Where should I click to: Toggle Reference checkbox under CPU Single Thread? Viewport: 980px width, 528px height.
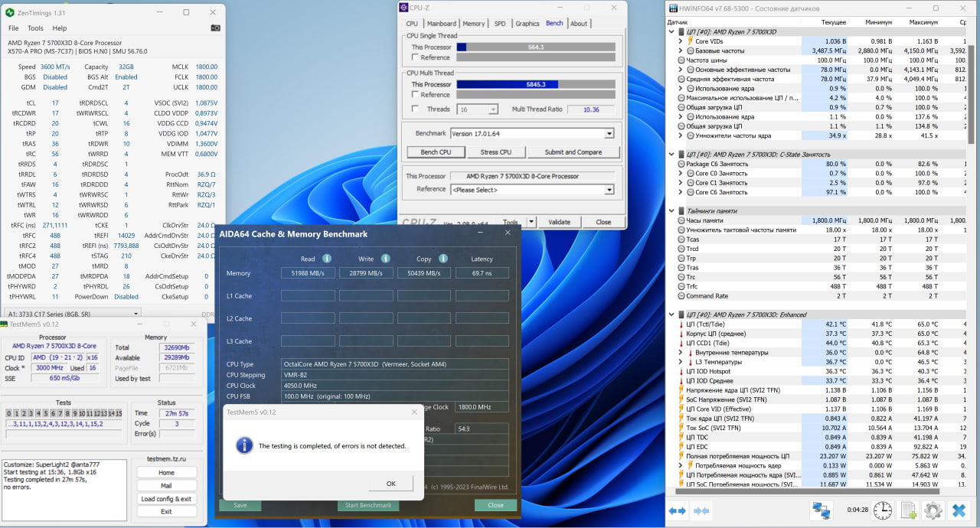coord(415,57)
